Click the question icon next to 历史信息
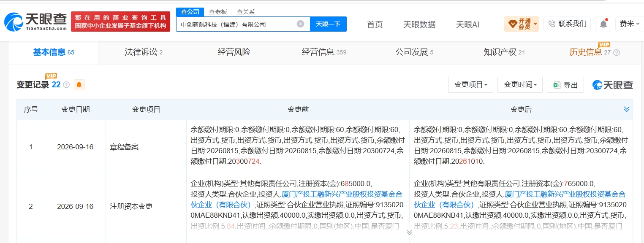The width and height of the screenshot is (644, 243). coord(617,53)
